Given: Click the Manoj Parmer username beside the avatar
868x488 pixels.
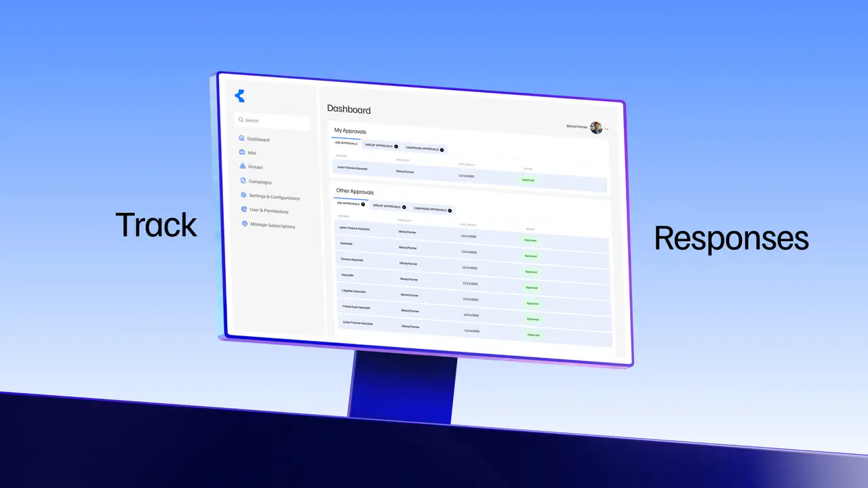Looking at the screenshot, I should coord(576,126).
